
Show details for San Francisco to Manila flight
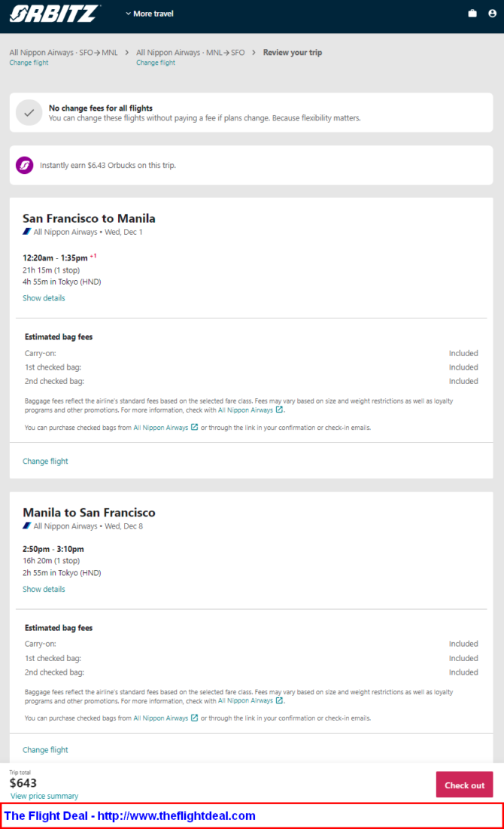(44, 298)
